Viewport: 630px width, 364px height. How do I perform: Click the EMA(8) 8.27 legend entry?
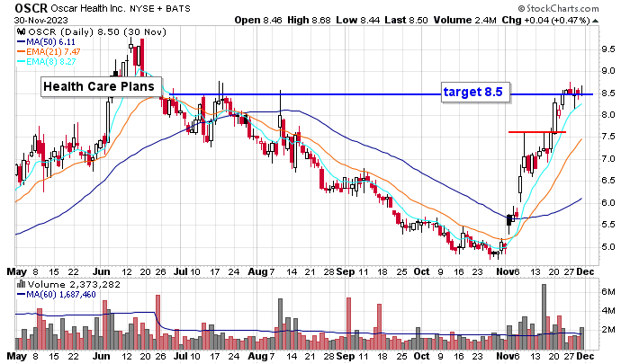[50, 61]
